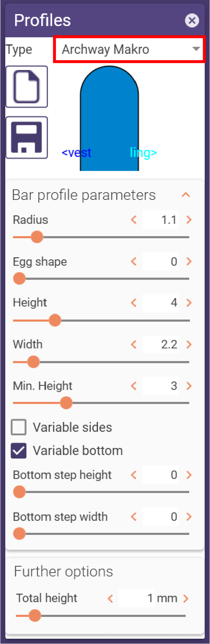The height and width of the screenshot is (644, 210).
Task: Increase Total height with right arrow
Action: tap(186, 598)
